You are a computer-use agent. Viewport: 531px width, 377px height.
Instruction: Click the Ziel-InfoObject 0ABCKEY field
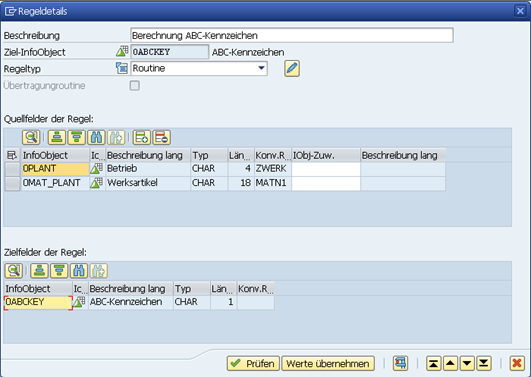coord(170,52)
